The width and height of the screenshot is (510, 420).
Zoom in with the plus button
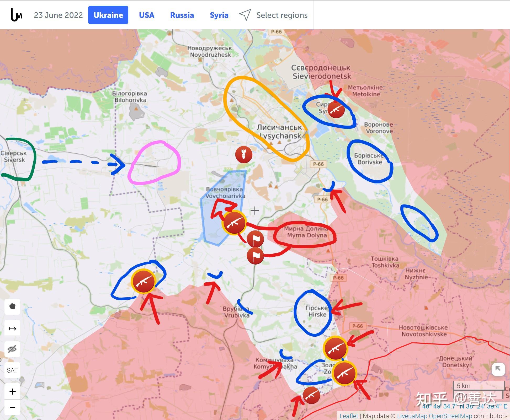[12, 392]
